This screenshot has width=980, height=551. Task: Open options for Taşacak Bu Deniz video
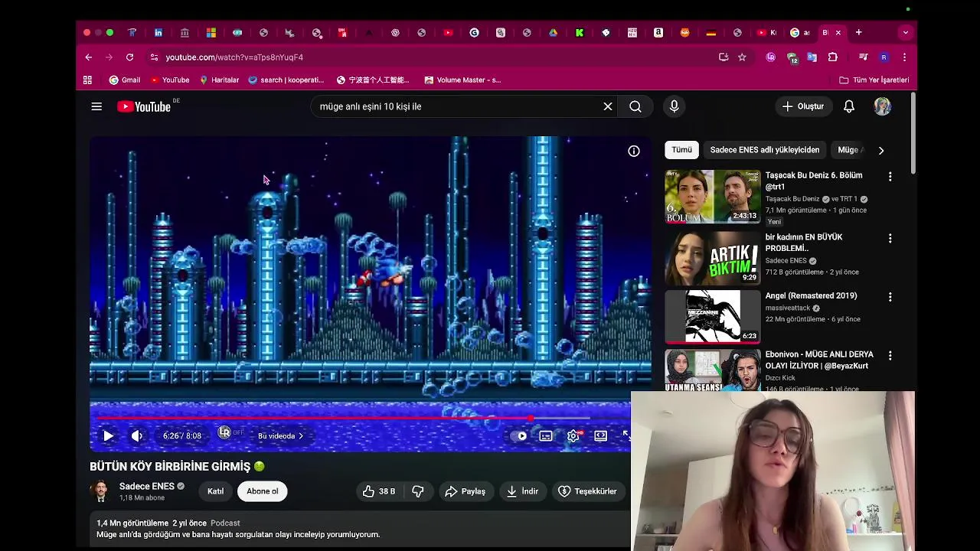pos(890,177)
